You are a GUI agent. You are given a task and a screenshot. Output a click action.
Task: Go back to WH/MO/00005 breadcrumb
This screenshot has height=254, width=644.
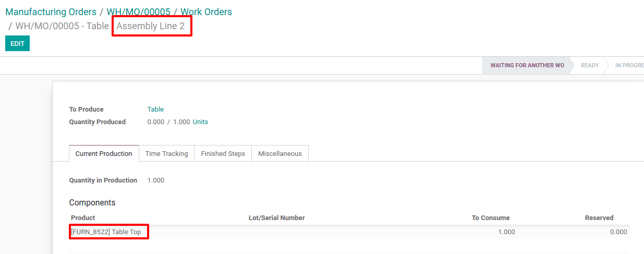pyautogui.click(x=138, y=12)
